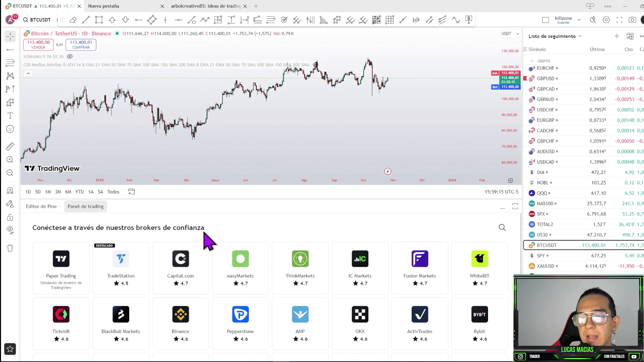Click the go-to-date calendar icon
Screen dimensions: 644x362
click(131, 192)
